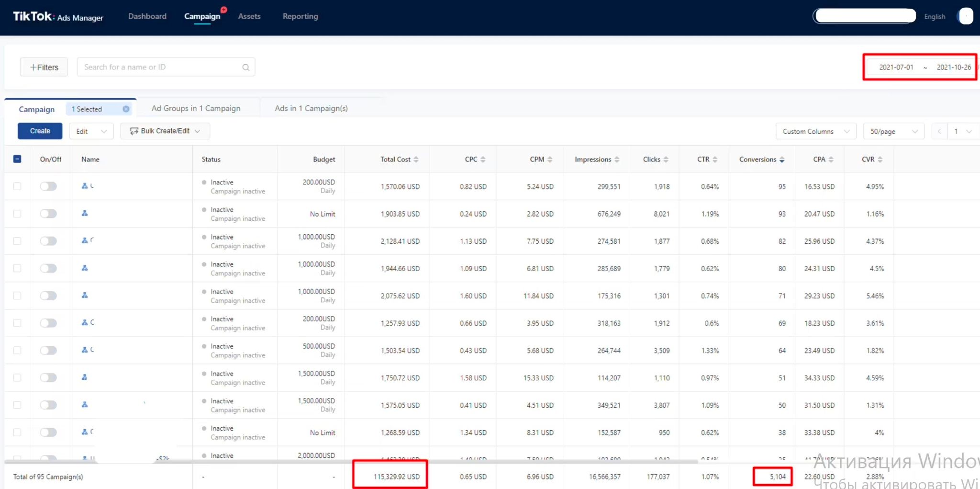980x489 pixels.
Task: Switch on the 1,750.72 USD campaign
Action: click(x=48, y=377)
